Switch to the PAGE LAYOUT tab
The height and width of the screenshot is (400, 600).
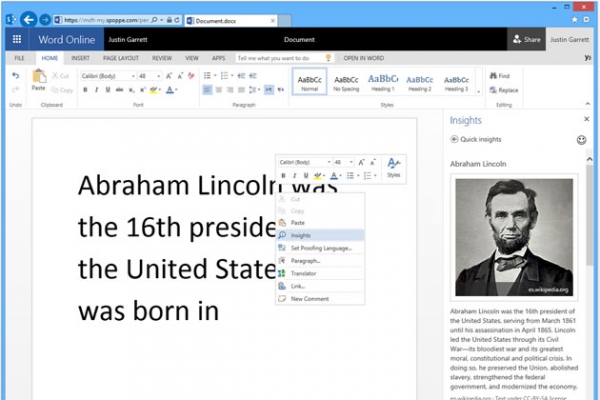coord(121,58)
